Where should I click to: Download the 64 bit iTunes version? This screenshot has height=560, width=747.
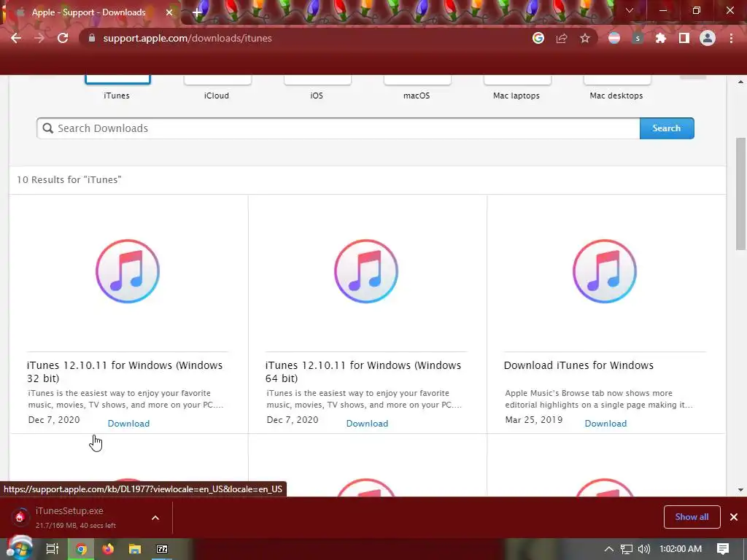(368, 424)
